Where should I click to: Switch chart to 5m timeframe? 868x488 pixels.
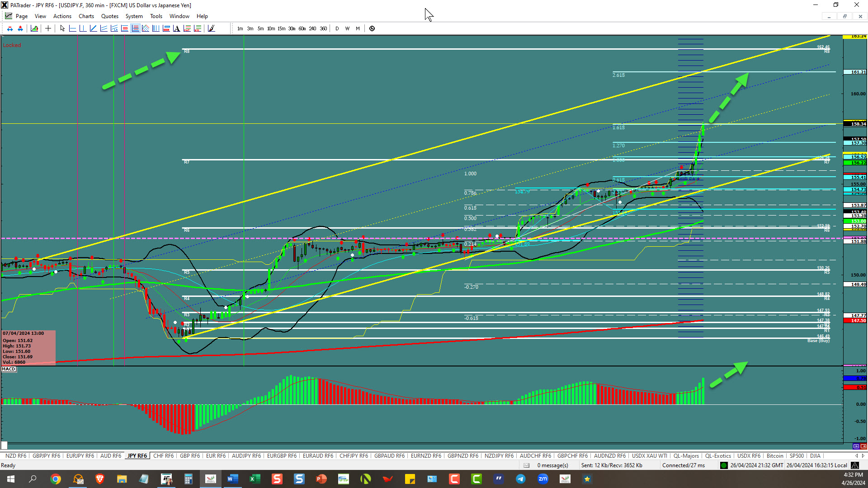pyautogui.click(x=261, y=28)
